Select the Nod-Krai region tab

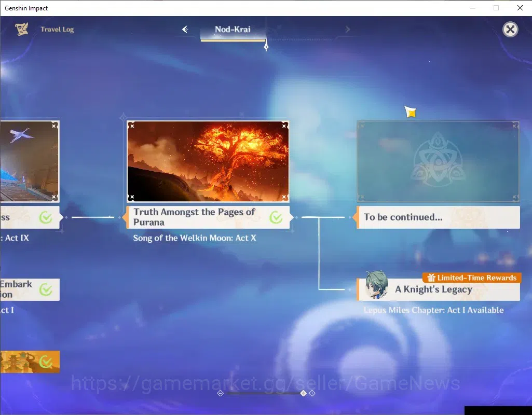point(233,30)
